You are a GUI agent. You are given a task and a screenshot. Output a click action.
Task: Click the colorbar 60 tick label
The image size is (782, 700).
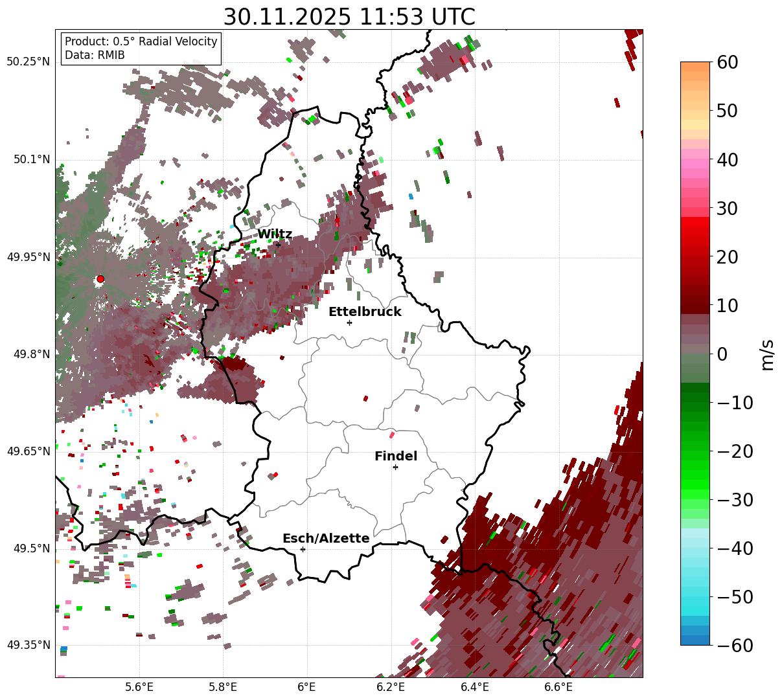(727, 62)
